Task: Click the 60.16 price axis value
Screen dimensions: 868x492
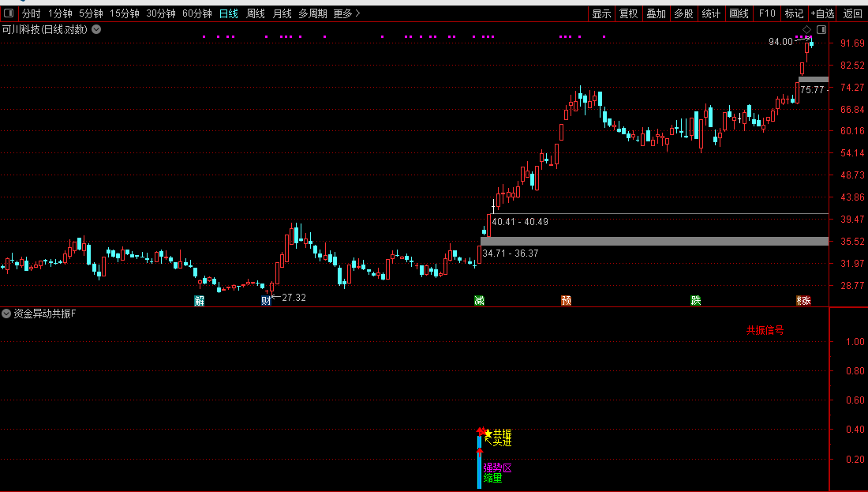Action: pos(852,131)
